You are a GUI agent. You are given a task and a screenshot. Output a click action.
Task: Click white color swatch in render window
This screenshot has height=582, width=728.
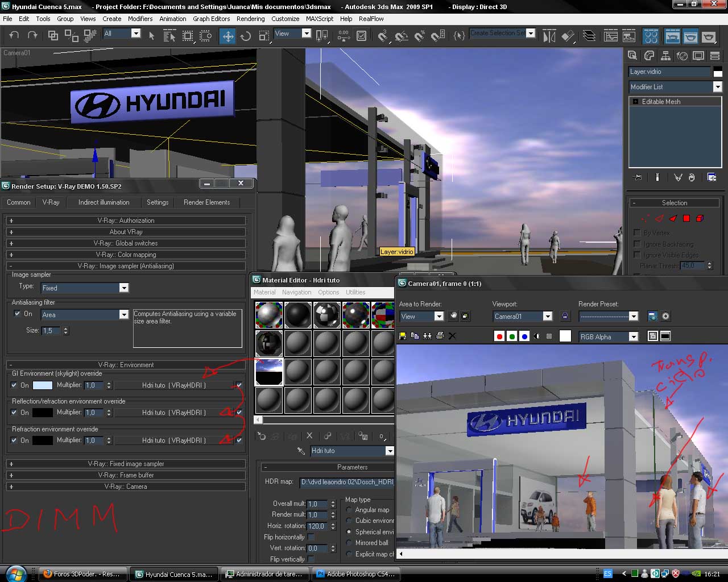(565, 336)
